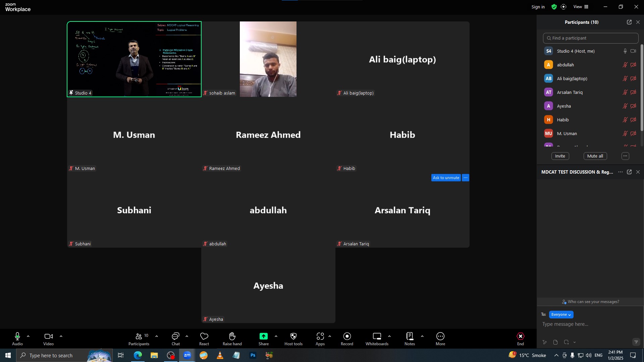This screenshot has height=362, width=644.
Task: Open the Chat toolbar button
Action: (176, 339)
